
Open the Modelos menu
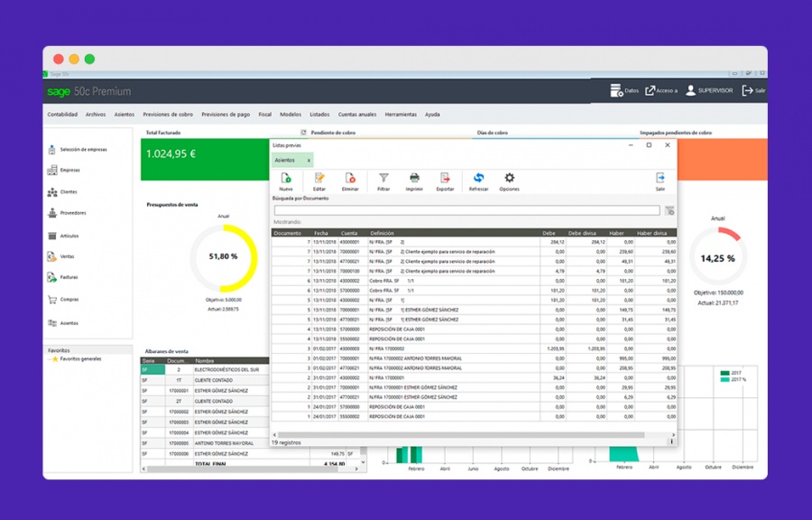point(291,115)
